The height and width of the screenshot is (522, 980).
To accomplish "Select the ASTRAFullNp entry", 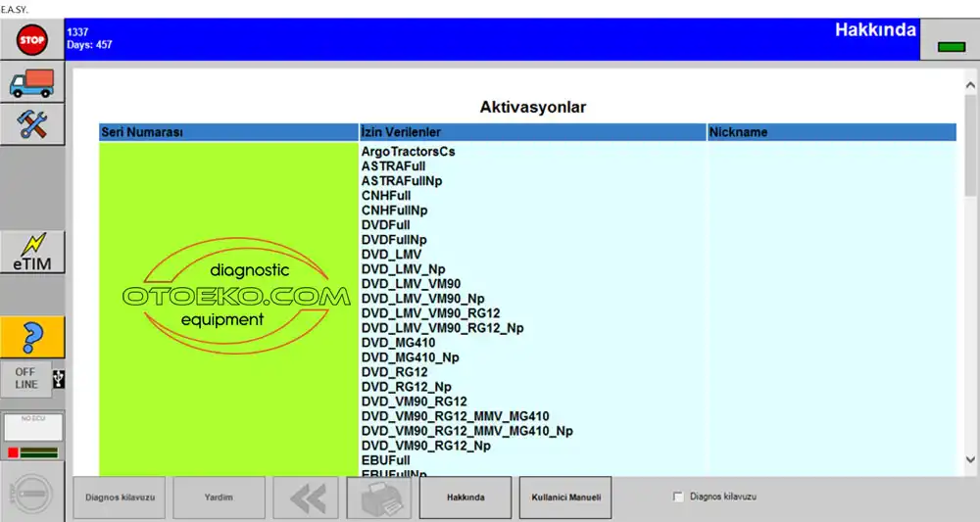I will pyautogui.click(x=401, y=181).
